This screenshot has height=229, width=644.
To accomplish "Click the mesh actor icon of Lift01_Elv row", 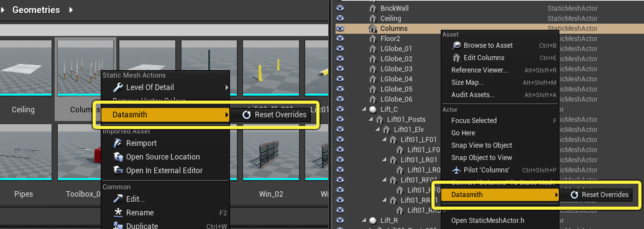I will point(387,130).
